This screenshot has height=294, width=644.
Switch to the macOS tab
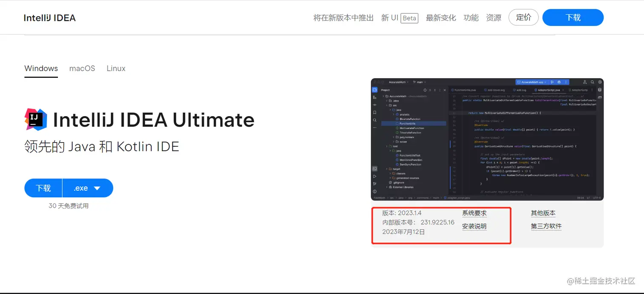coord(82,69)
